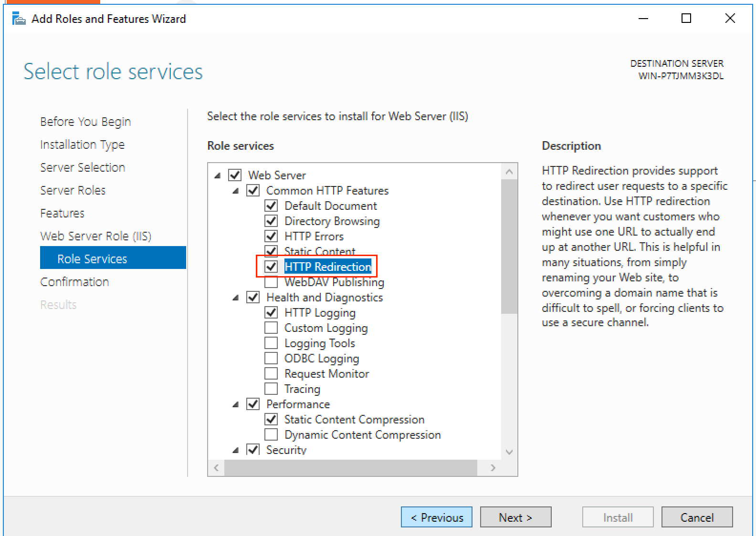Maximize the wizard window
756x536 pixels.
tap(686, 19)
